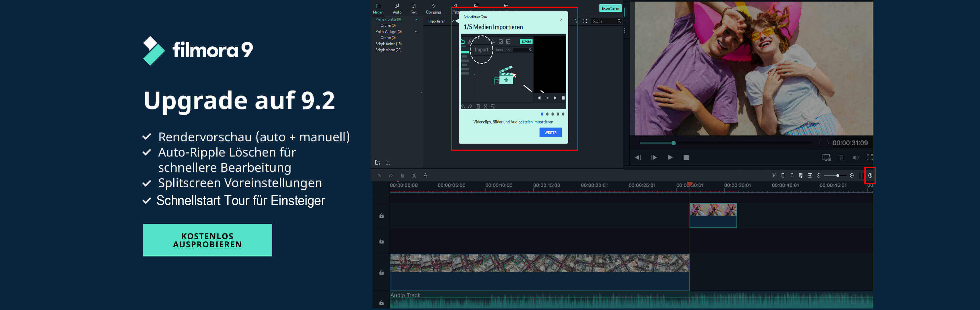Image resolution: width=980 pixels, height=310 pixels.
Task: Take a snapshot with camera icon
Action: click(841, 157)
